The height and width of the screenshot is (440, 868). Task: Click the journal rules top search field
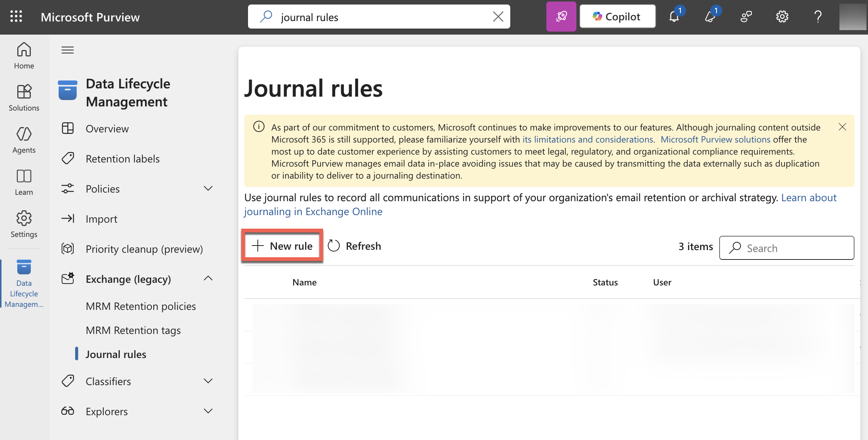pyautogui.click(x=379, y=17)
